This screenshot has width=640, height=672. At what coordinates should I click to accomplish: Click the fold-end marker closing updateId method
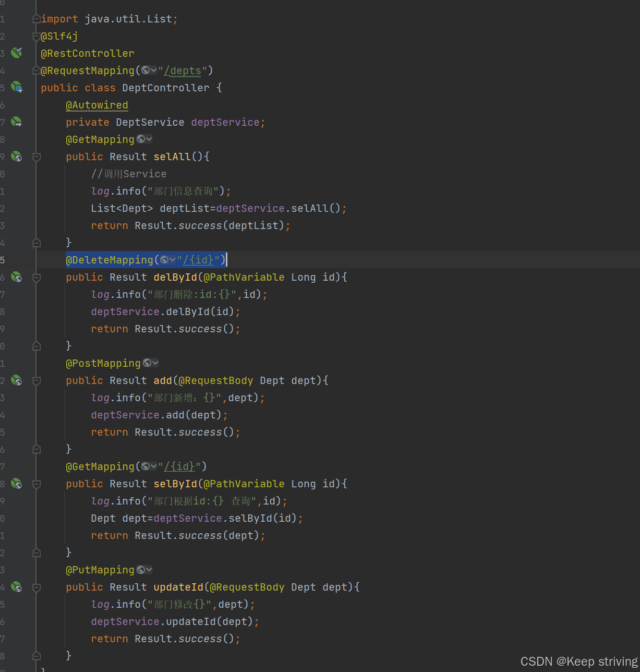click(37, 655)
